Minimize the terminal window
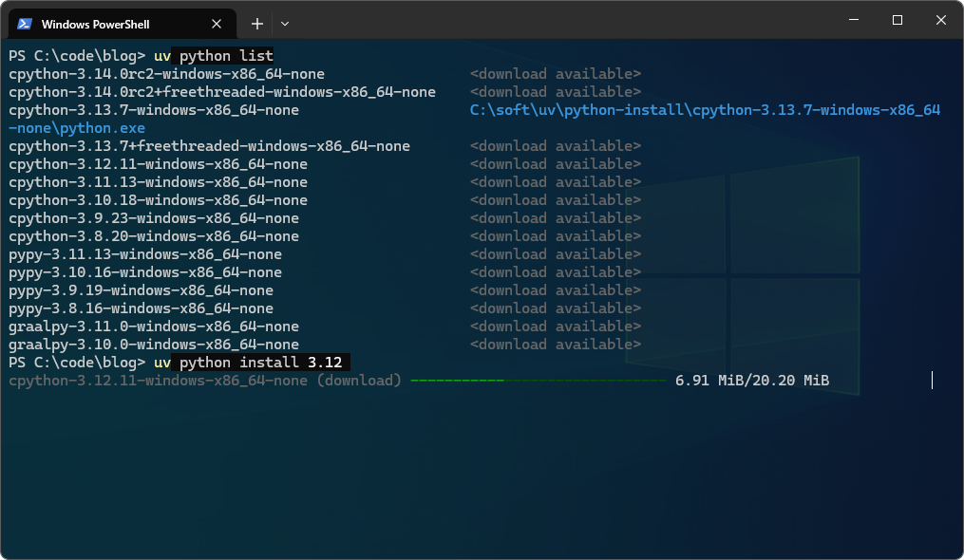 click(x=852, y=19)
